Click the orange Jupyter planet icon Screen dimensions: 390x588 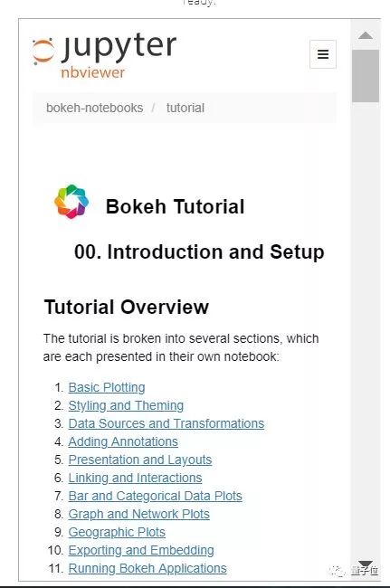point(43,52)
